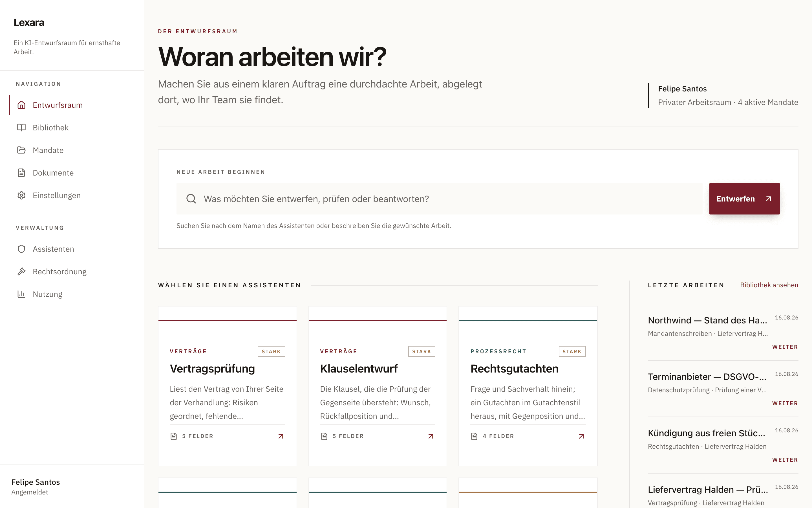The height and width of the screenshot is (508, 812).
Task: Click 'Mandantenschreiben · Liefervertrag H...' subtitle
Action: 708,333
